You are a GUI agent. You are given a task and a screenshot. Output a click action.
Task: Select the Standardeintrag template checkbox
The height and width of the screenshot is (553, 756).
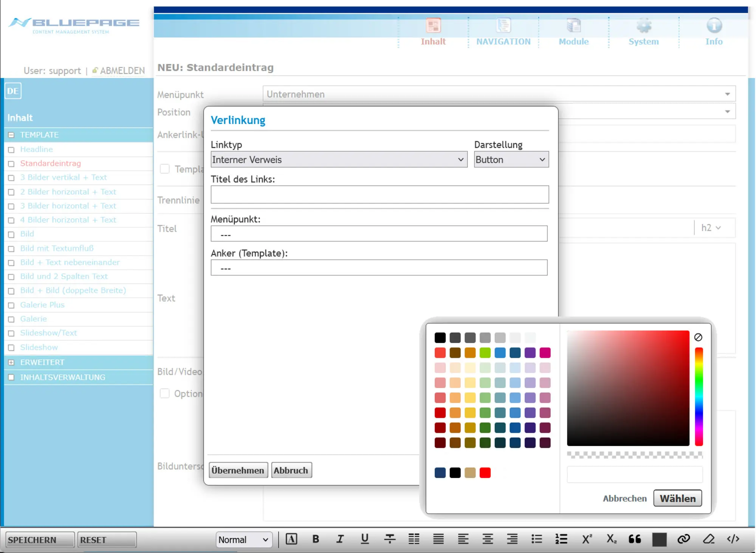(x=11, y=164)
